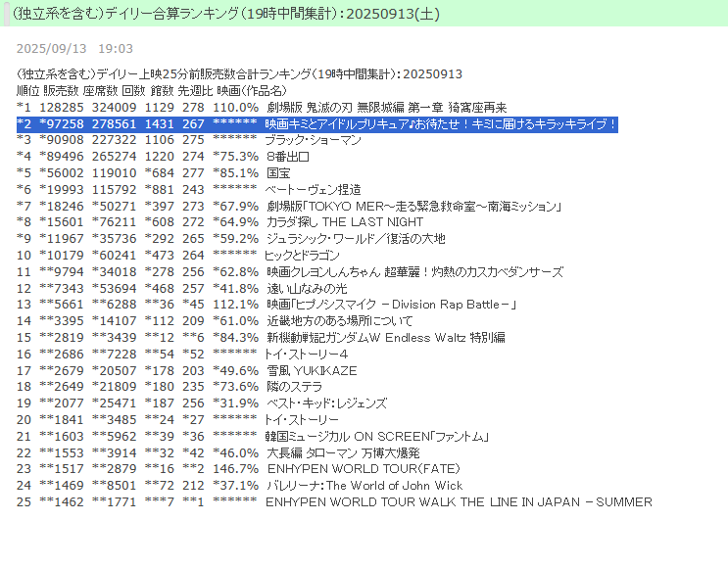Click the column header row 順位 販売数 座席数
728x569 pixels.
coord(151,90)
